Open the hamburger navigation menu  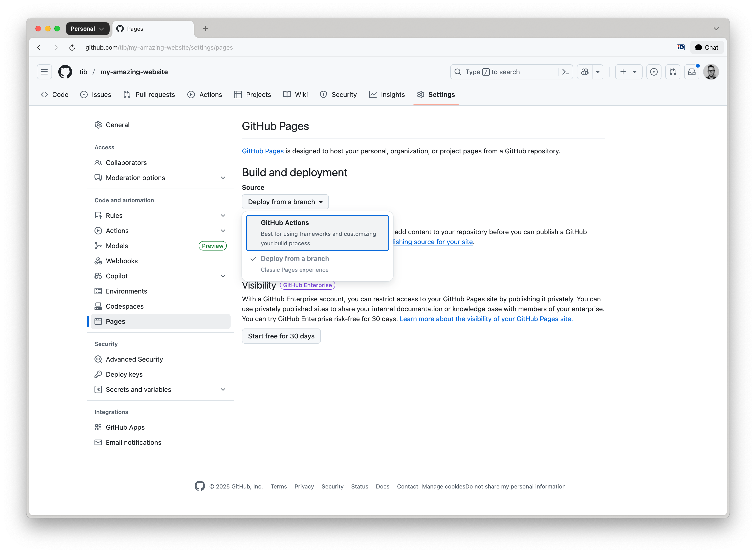tap(44, 72)
